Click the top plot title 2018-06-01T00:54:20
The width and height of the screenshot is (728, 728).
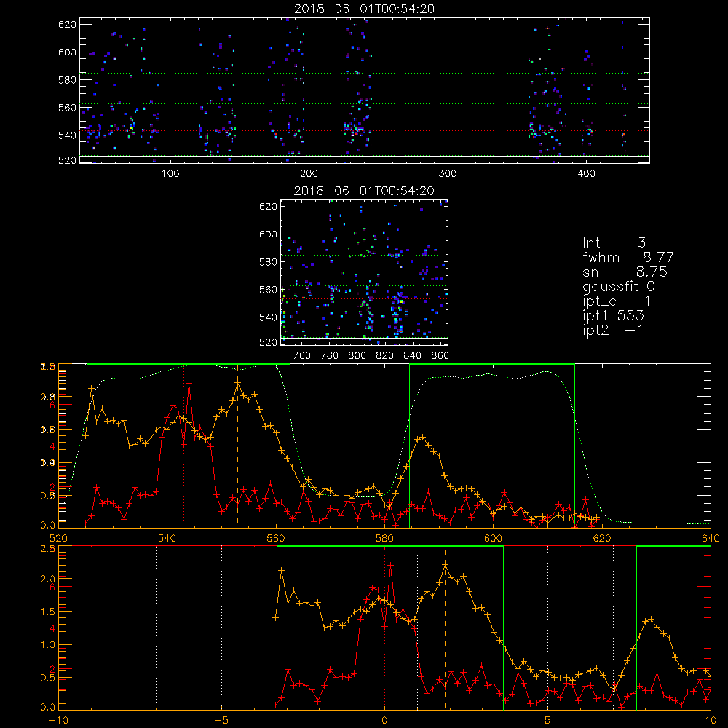pos(365,9)
